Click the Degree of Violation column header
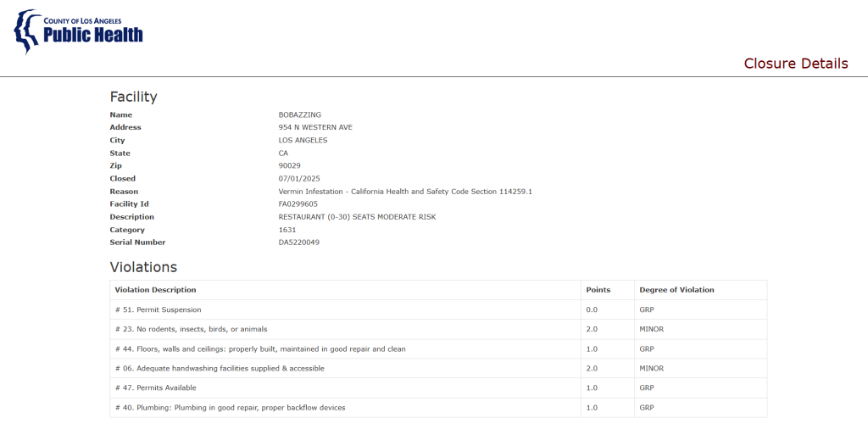This screenshot has width=868, height=429. [676, 290]
